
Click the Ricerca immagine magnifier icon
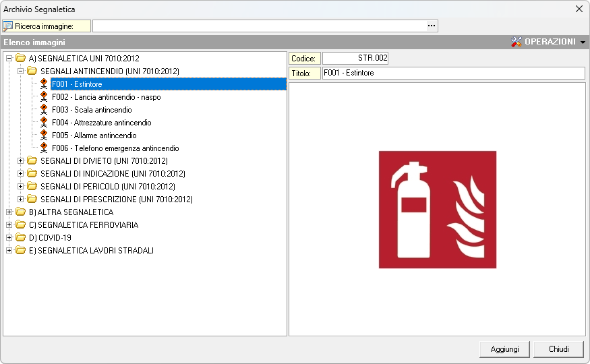(x=8, y=26)
